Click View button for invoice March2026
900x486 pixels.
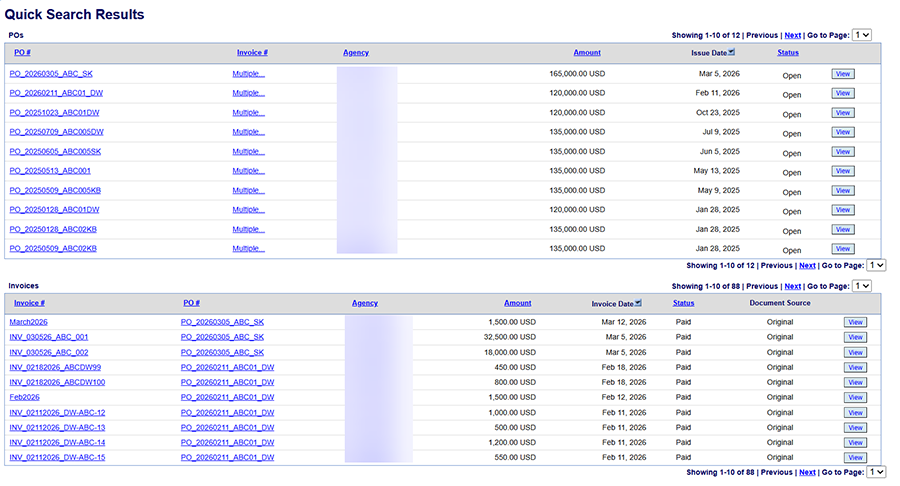click(855, 322)
